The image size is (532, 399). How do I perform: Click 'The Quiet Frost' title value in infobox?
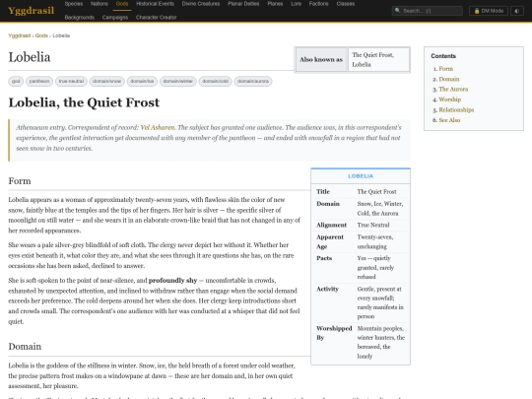376,192
